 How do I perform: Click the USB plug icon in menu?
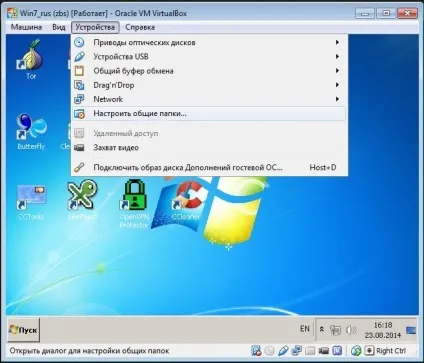point(79,57)
